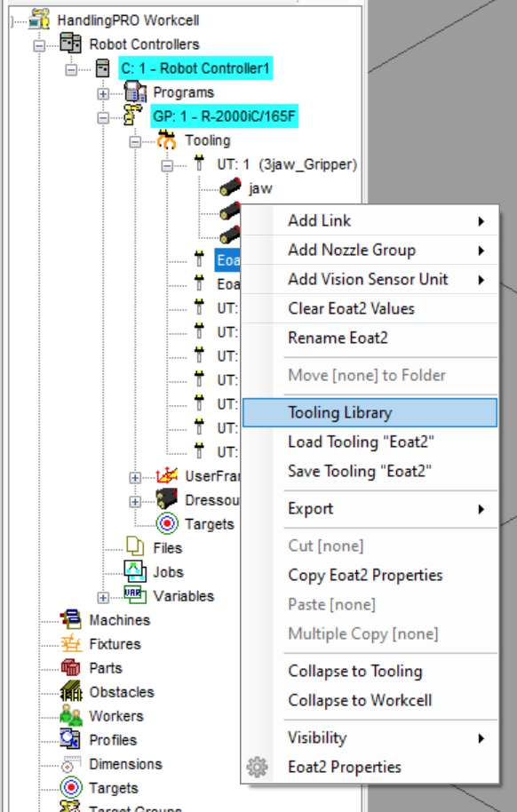
Task: Click the Targets icon under the robot group
Action: click(x=167, y=523)
